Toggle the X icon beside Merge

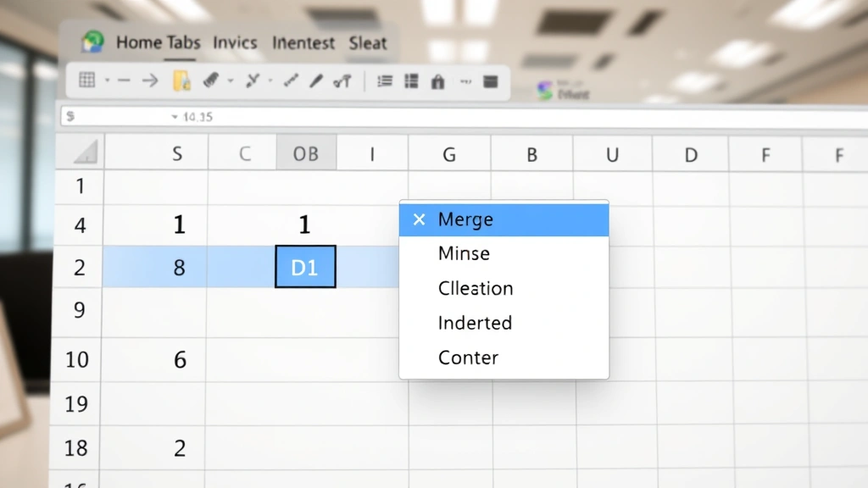coord(419,219)
